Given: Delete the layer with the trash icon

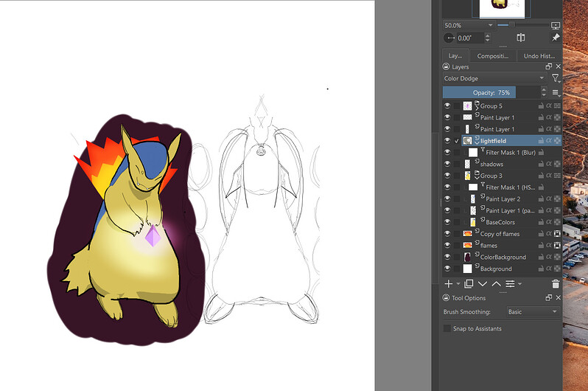Looking at the screenshot, I should pos(556,284).
